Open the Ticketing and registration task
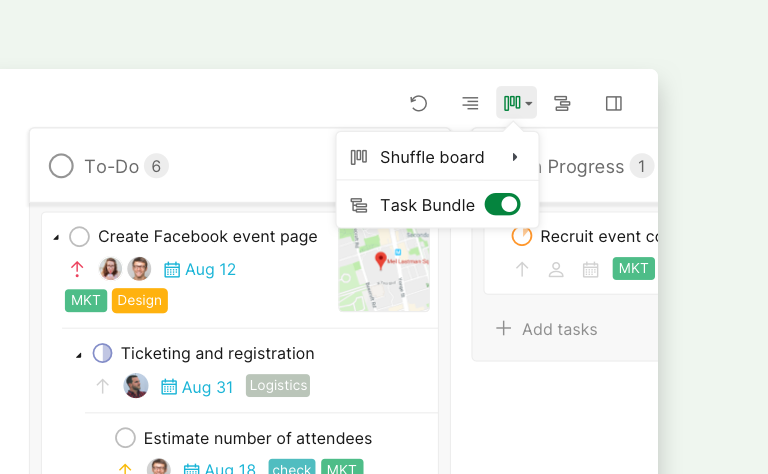The image size is (768, 474). (217, 354)
